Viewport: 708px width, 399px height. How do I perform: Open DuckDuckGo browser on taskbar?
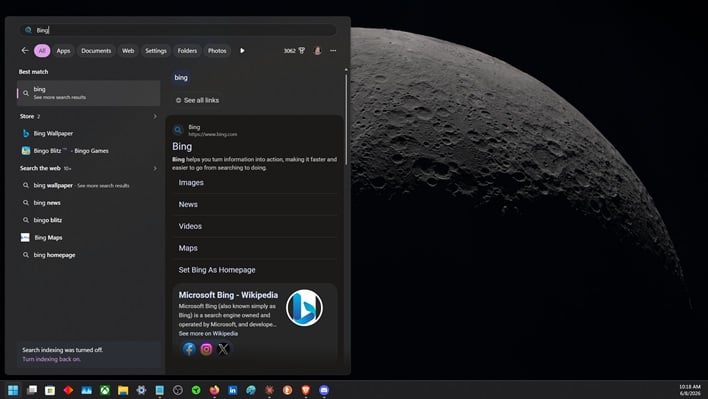[x=288, y=390]
